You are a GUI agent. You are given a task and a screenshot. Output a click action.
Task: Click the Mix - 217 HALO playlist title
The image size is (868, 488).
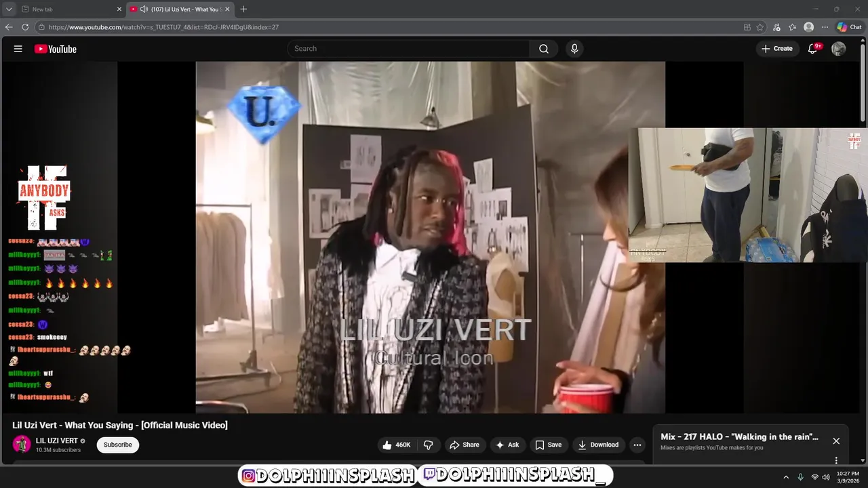pos(739,436)
